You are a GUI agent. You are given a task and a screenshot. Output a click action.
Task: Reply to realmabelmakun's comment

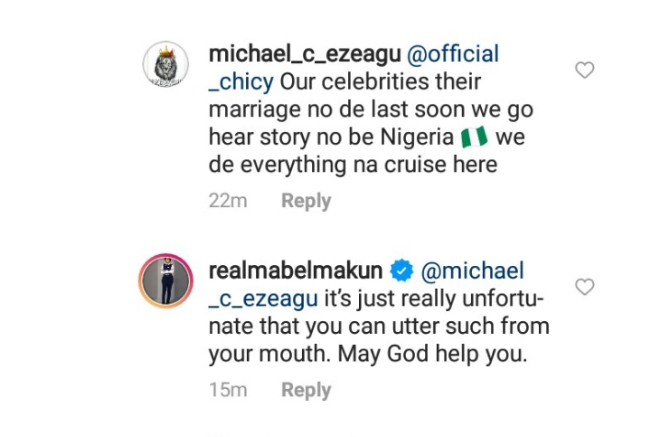pyautogui.click(x=306, y=390)
